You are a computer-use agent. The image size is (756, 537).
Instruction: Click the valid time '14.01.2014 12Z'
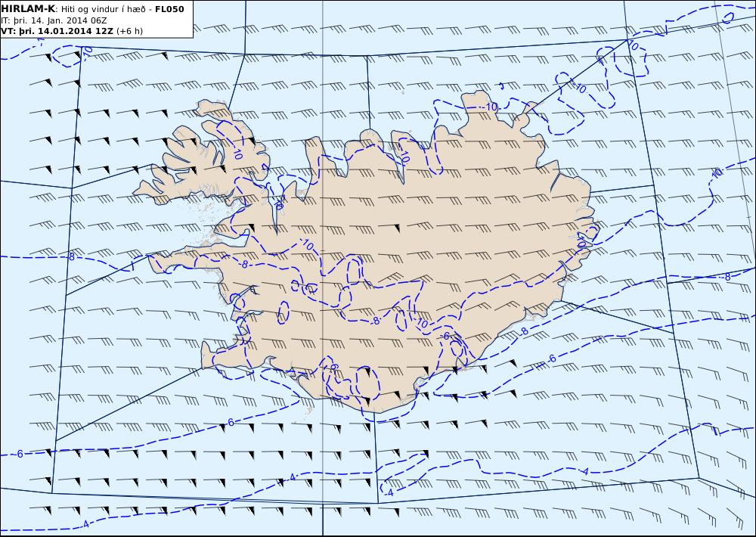75,31
